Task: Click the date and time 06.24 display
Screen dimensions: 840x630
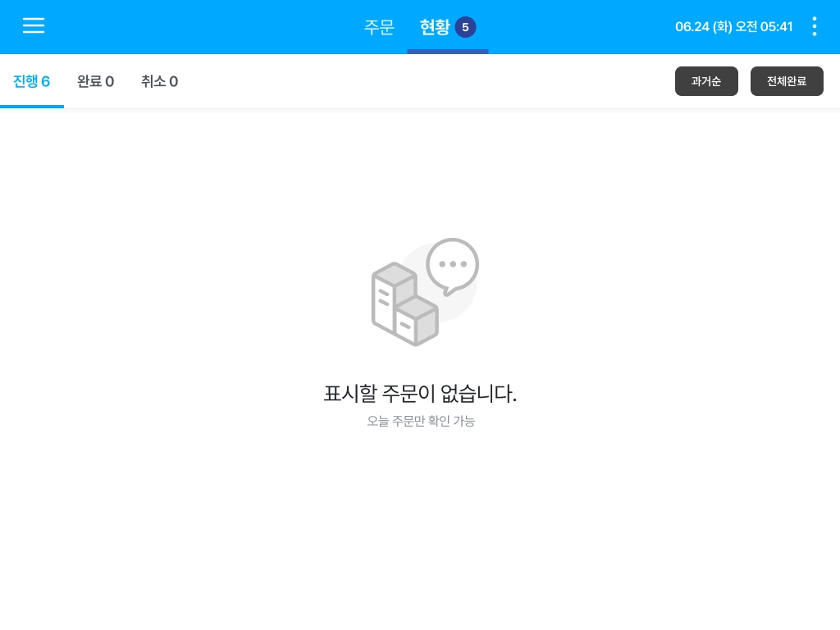Action: click(x=733, y=27)
